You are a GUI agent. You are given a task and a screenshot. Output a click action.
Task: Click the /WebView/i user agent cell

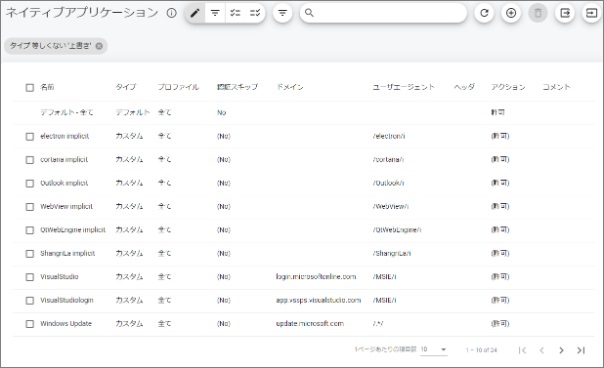click(x=391, y=207)
